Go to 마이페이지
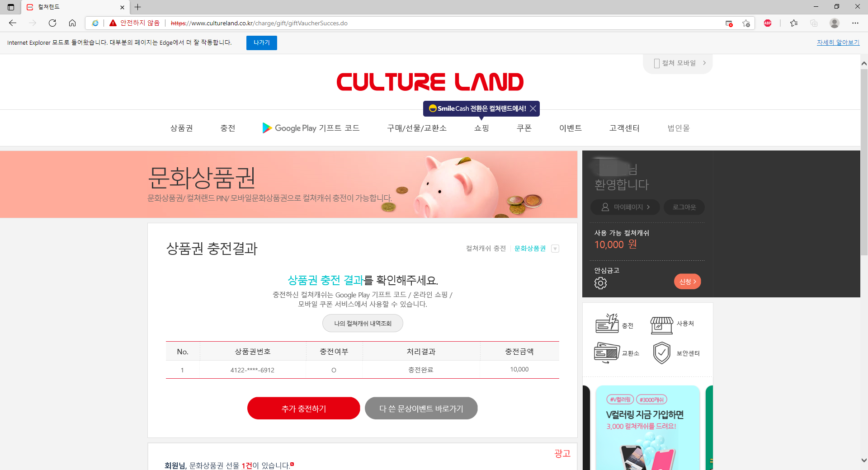The height and width of the screenshot is (470, 868). pos(625,207)
